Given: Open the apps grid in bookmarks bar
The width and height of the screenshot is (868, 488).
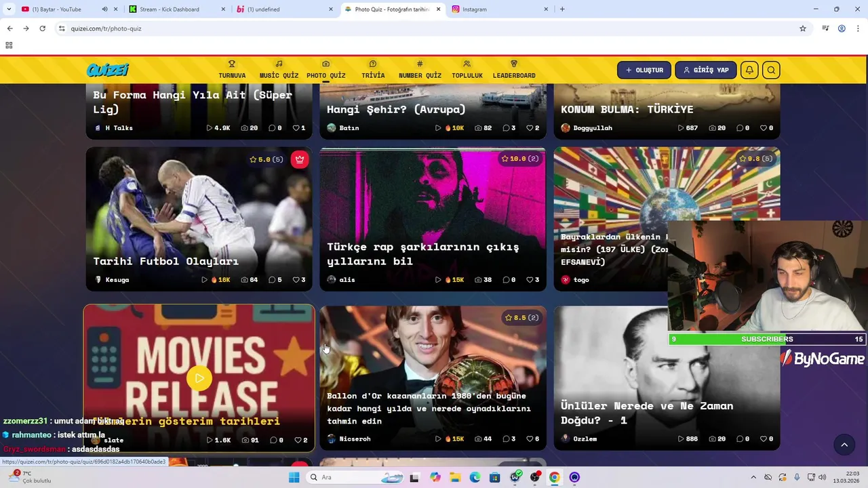Looking at the screenshot, I should click(x=9, y=45).
